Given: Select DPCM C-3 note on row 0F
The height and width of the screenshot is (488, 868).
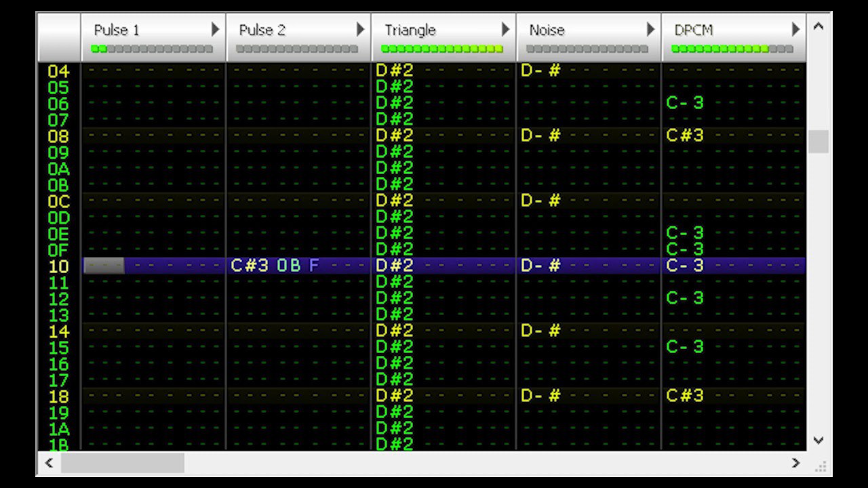Looking at the screenshot, I should point(685,249).
